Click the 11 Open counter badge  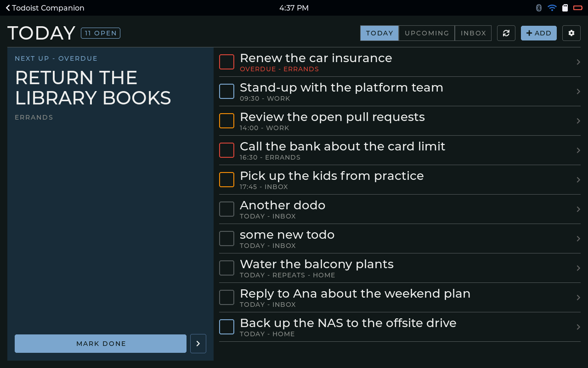tap(101, 33)
